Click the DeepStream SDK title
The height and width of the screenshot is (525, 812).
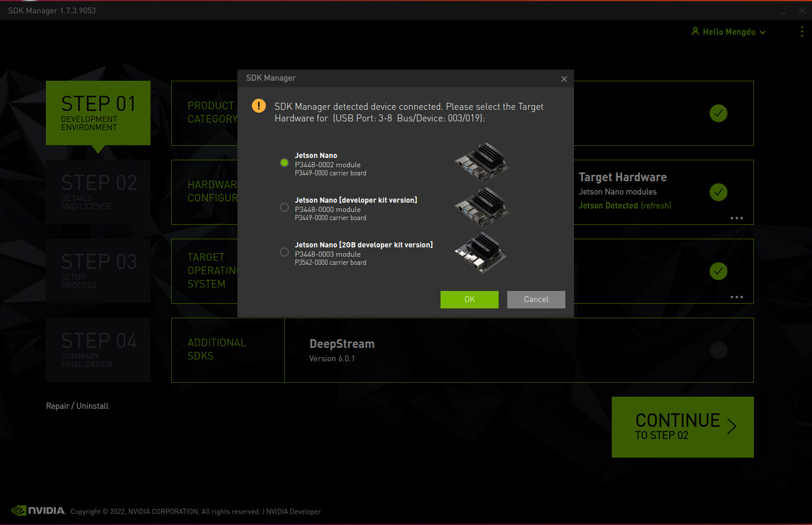[x=342, y=344]
